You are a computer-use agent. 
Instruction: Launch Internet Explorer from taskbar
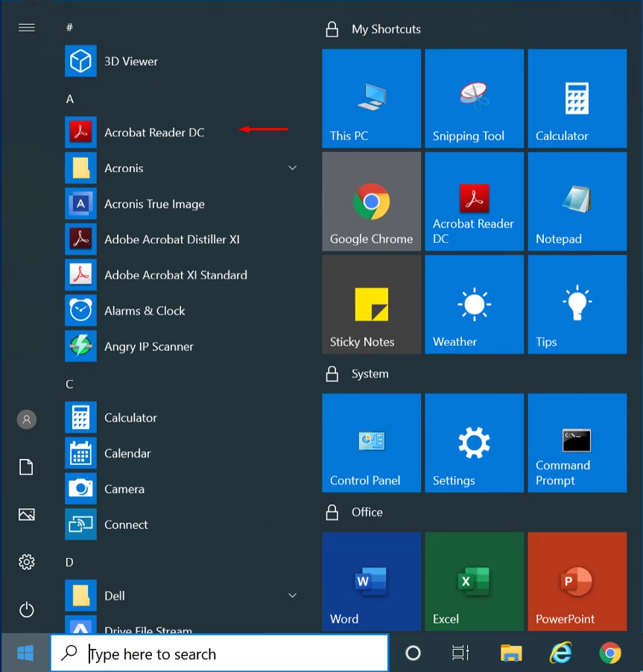tap(561, 653)
